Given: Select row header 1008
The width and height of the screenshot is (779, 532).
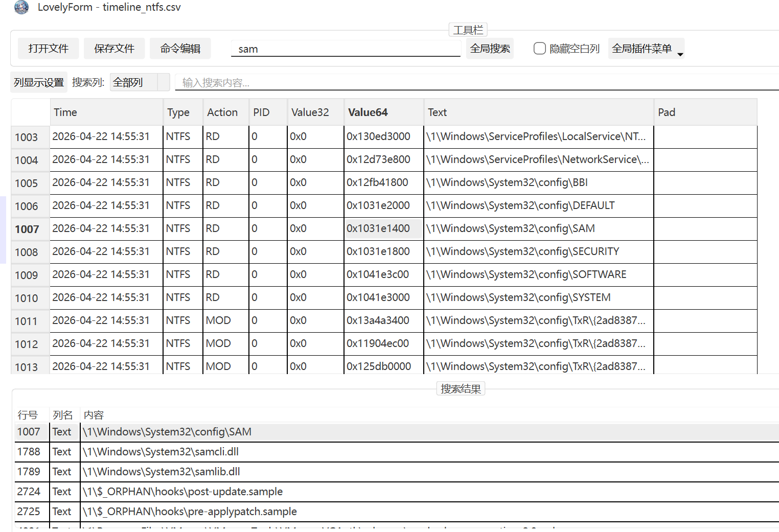Looking at the screenshot, I should 30,252.
